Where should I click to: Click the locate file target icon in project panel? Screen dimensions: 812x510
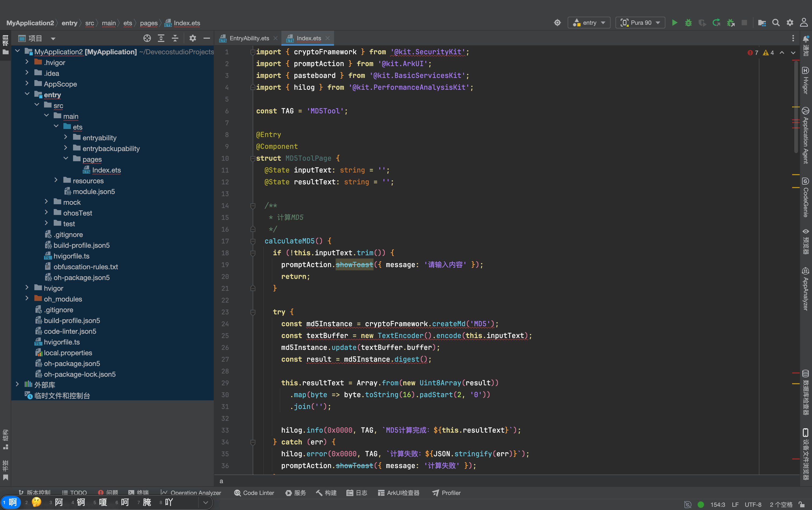click(147, 38)
